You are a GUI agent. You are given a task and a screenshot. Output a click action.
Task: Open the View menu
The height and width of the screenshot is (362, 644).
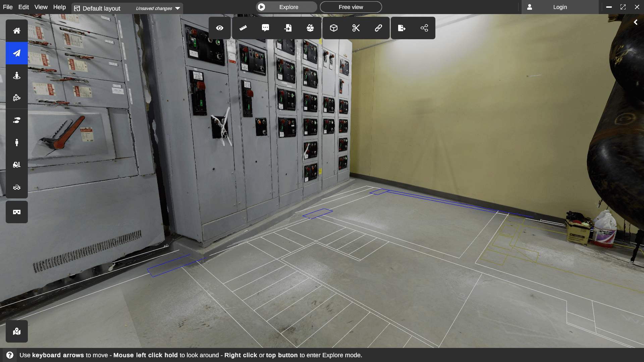41,7
